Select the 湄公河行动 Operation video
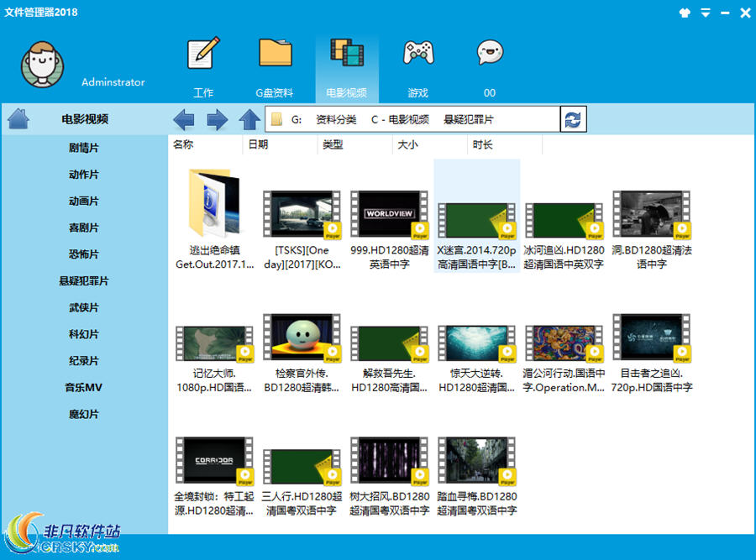Image resolution: width=756 pixels, height=560 pixels. [564, 359]
